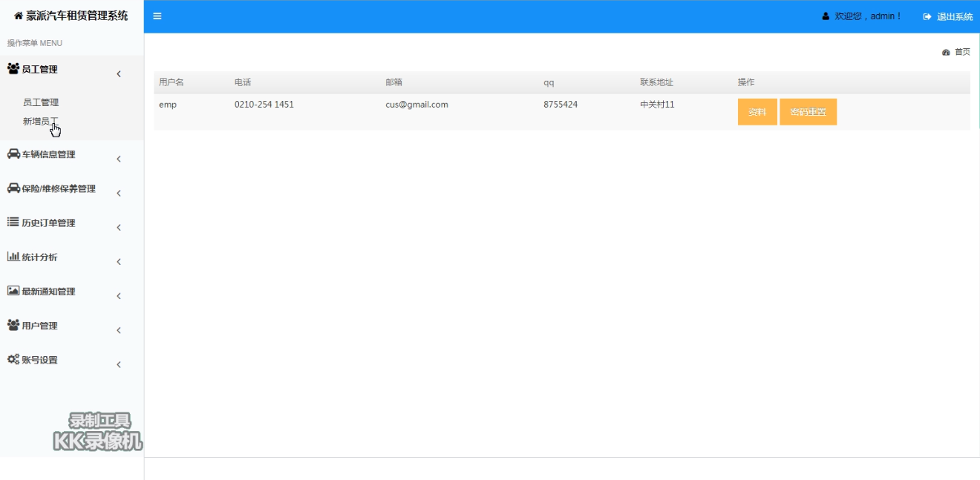Click the qq column header
This screenshot has height=480, width=980.
point(549,82)
